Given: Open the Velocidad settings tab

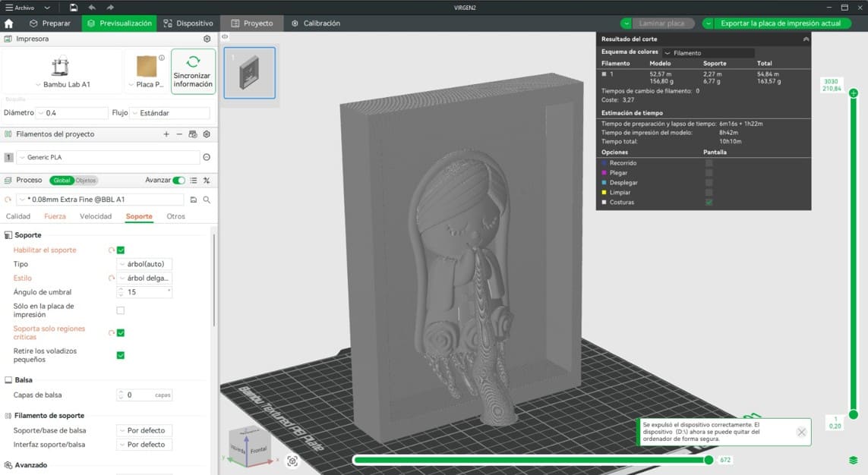Looking at the screenshot, I should (96, 216).
